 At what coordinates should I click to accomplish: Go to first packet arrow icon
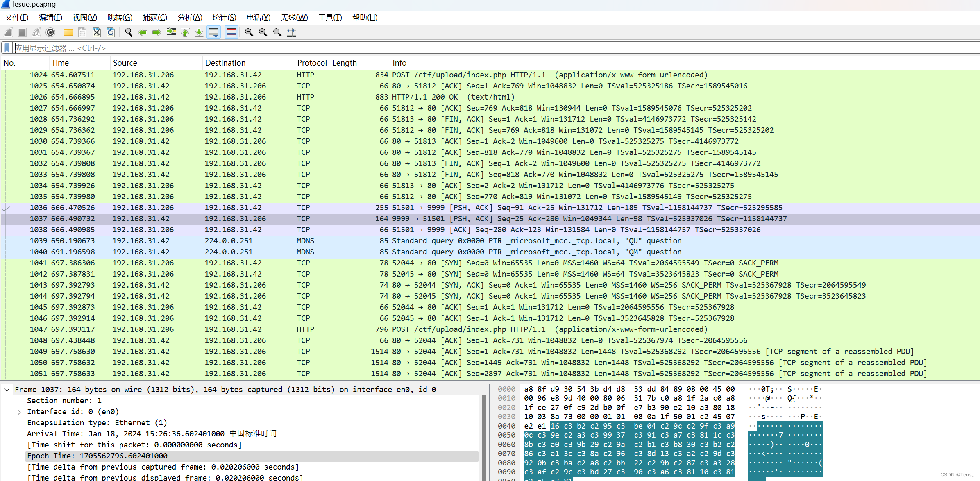185,32
